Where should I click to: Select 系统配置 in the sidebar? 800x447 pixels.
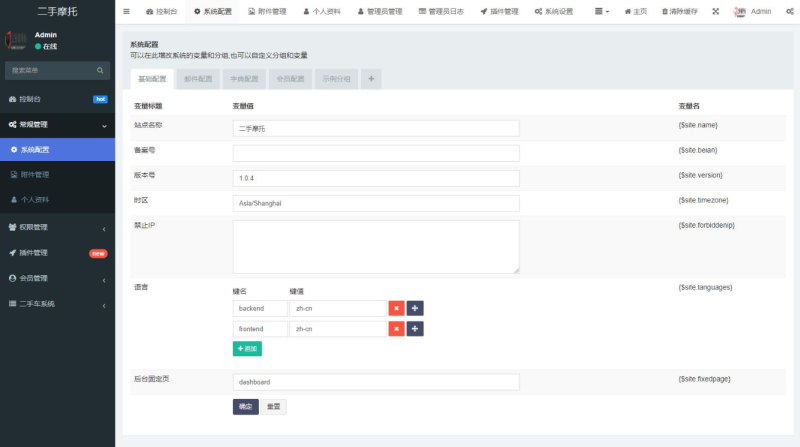57,150
